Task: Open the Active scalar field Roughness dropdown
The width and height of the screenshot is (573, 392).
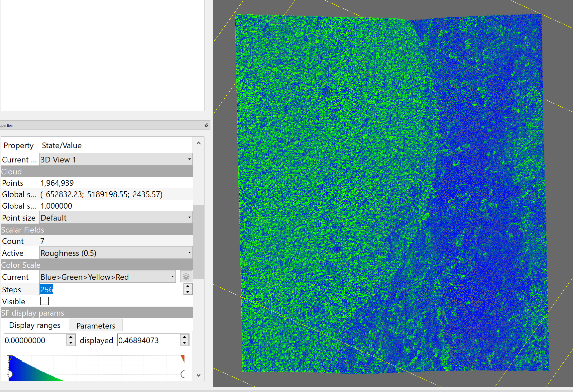Action: coord(116,253)
